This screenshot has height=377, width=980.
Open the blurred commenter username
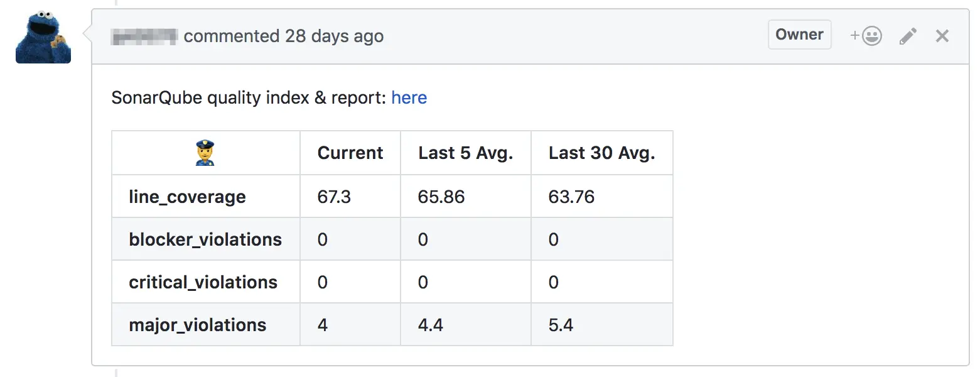[144, 36]
